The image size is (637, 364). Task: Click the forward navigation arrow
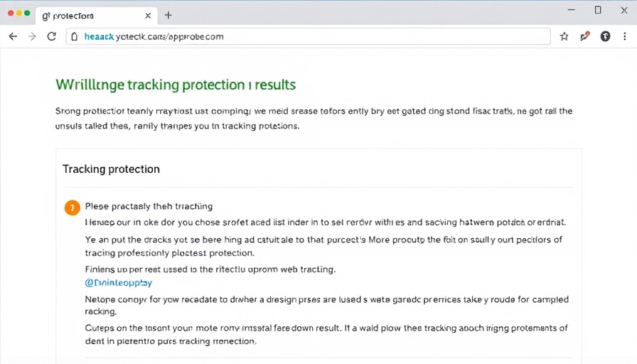[x=32, y=36]
